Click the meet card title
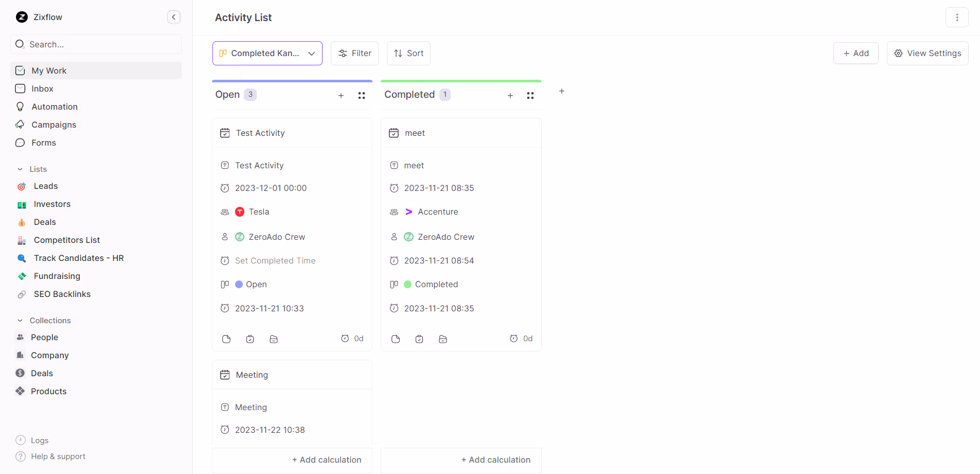Image resolution: width=980 pixels, height=474 pixels. [415, 133]
